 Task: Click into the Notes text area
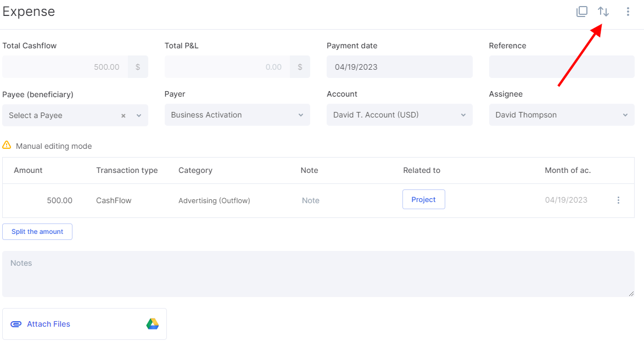(x=318, y=274)
